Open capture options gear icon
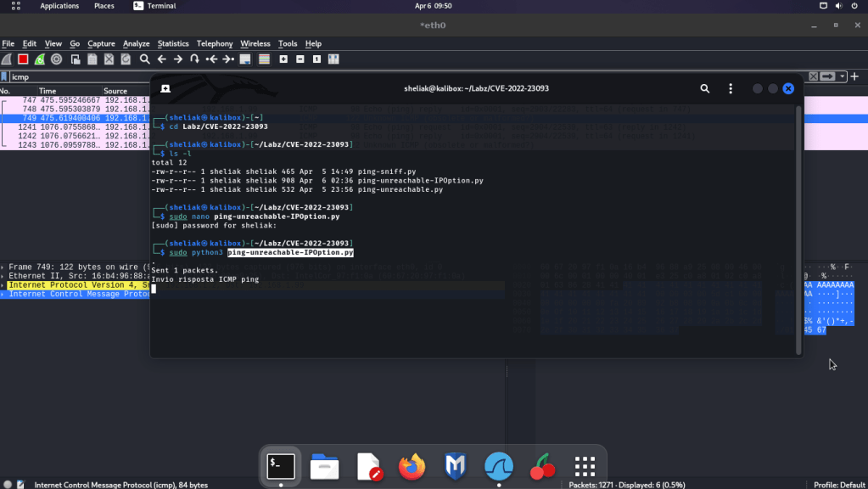Viewport: 868px width, 489px height. point(56,59)
